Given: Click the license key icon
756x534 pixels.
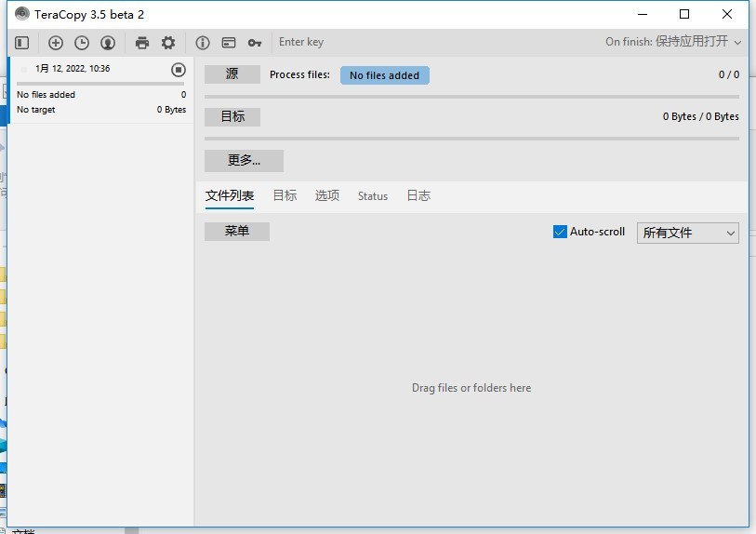Looking at the screenshot, I should (255, 43).
